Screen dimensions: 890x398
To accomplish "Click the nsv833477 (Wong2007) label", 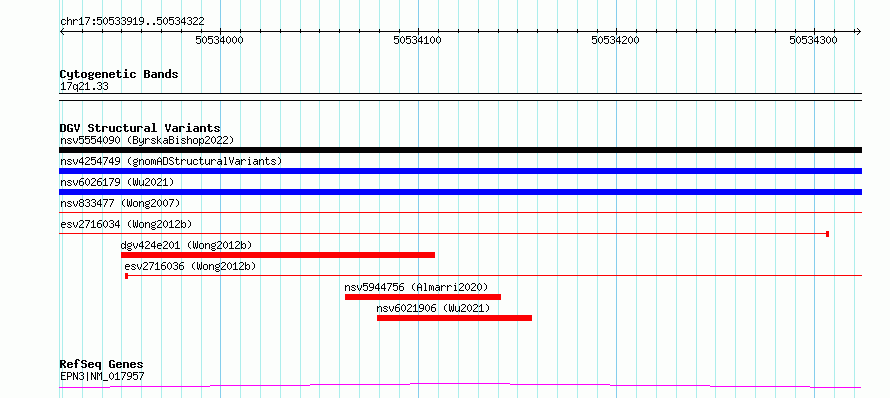I will pyautogui.click(x=120, y=203).
